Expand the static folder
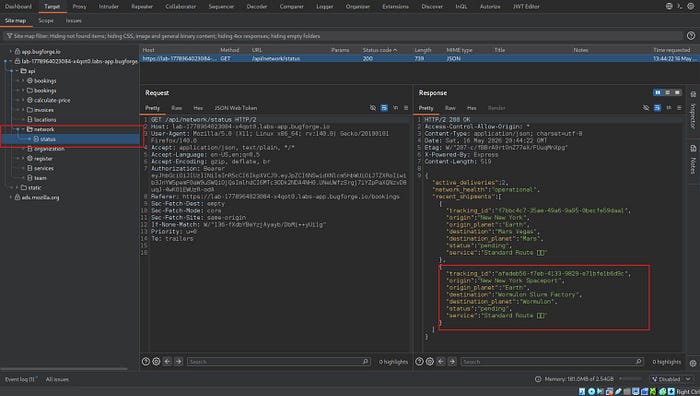 point(17,188)
